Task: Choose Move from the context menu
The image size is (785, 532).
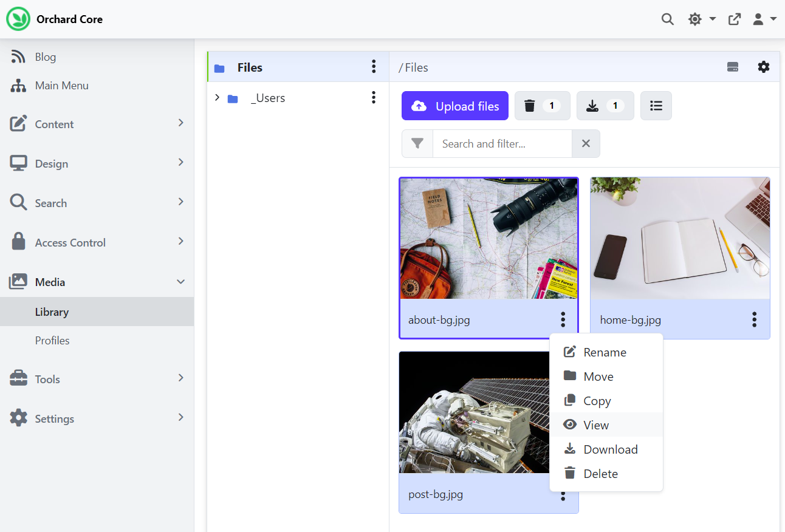Action: pyautogui.click(x=606, y=377)
